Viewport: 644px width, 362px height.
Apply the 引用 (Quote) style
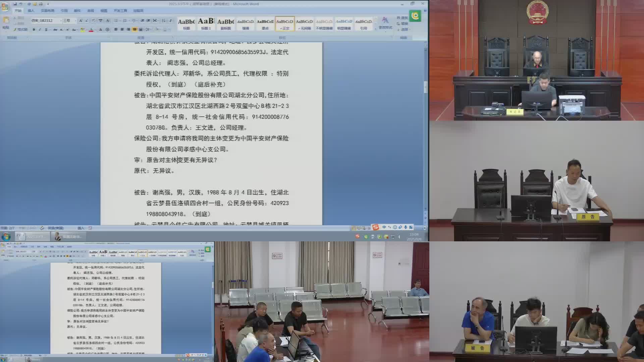pos(364,23)
